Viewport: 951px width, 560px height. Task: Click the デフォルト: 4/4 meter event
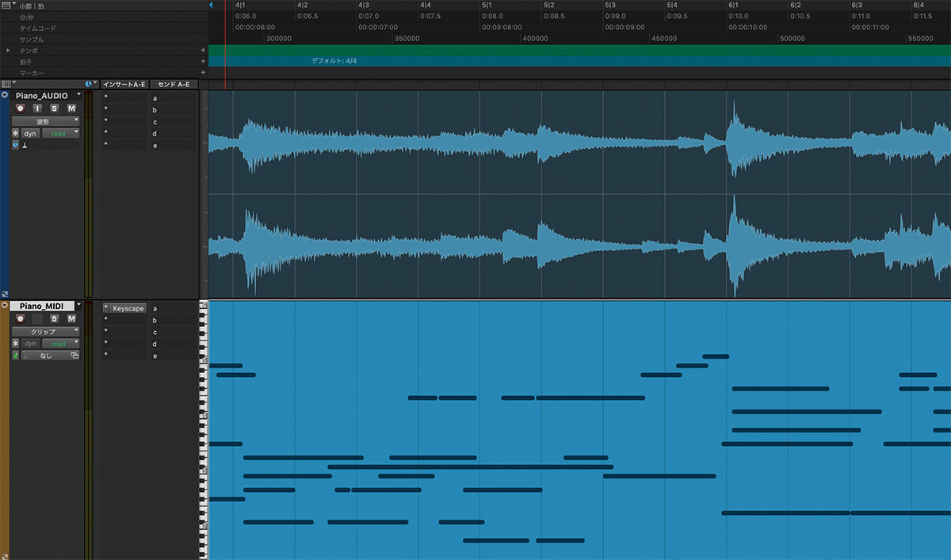click(x=334, y=61)
